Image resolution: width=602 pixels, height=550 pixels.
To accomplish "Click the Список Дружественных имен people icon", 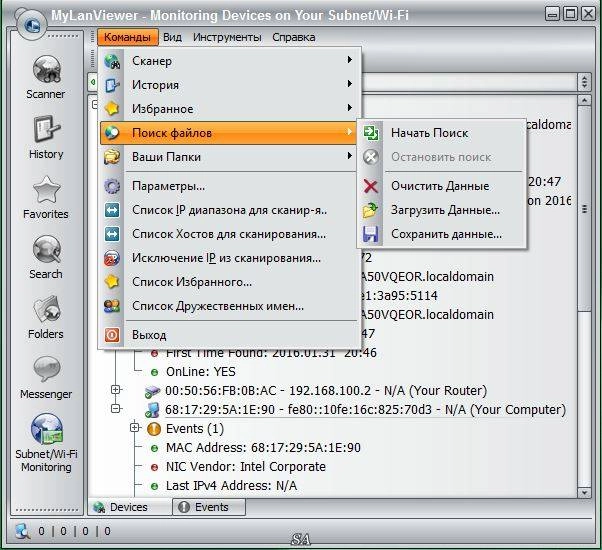I will click(112, 306).
